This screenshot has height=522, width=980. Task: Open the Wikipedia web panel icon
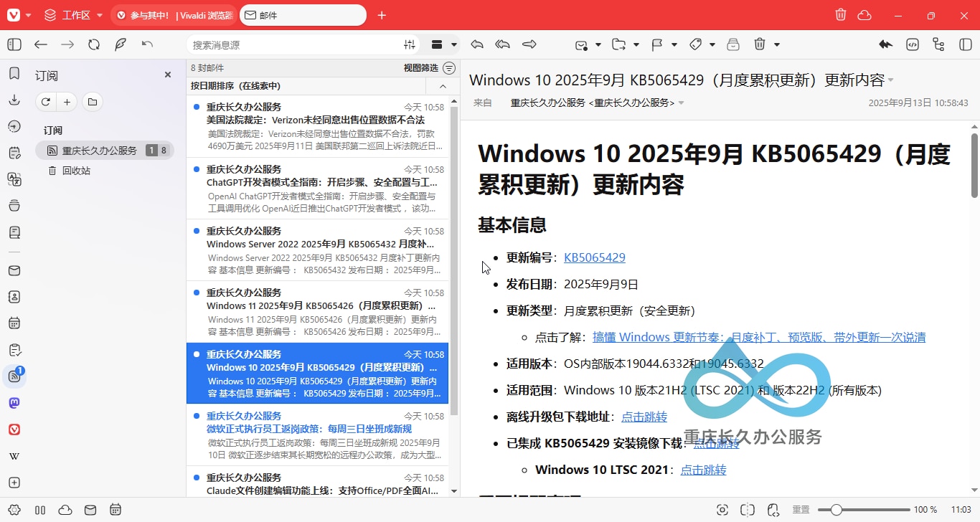pyautogui.click(x=14, y=456)
